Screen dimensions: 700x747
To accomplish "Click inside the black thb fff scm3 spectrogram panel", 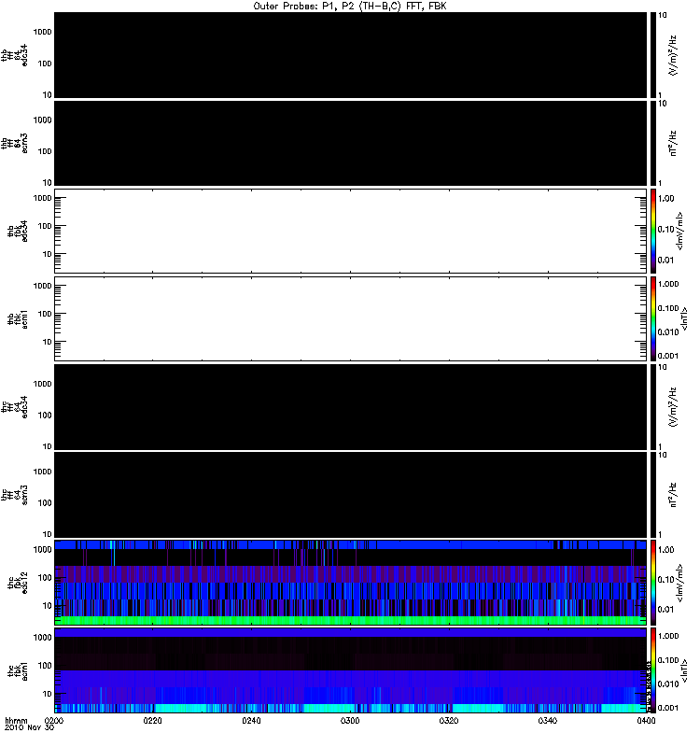I will click(350, 143).
